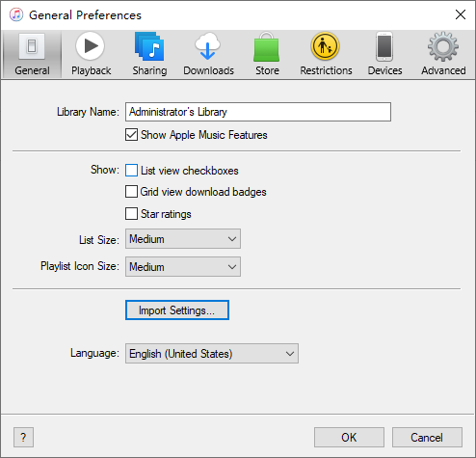The image size is (476, 458).
Task: Select the General switch icon
Action: (32, 46)
